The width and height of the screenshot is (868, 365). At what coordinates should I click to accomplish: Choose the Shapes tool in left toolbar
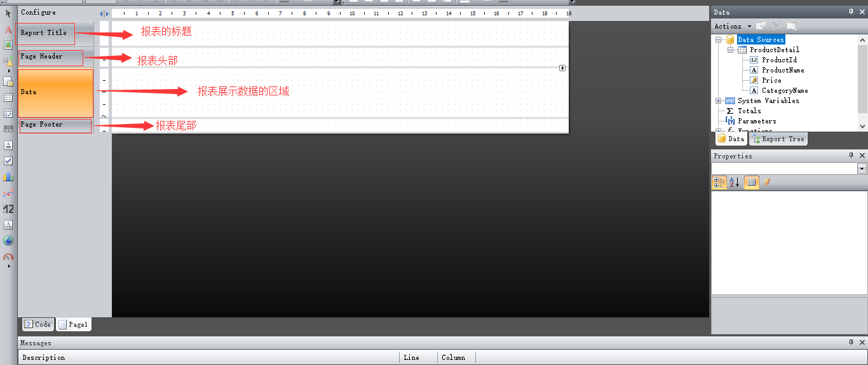pos(8,61)
